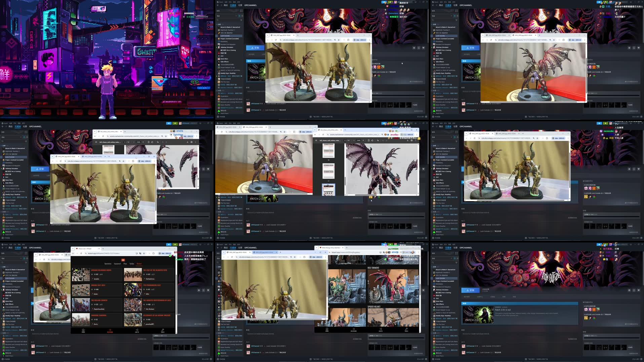Favorite THE HEALING CHURCH roster via its star
This screenshot has height=362, width=644.
(92, 304)
